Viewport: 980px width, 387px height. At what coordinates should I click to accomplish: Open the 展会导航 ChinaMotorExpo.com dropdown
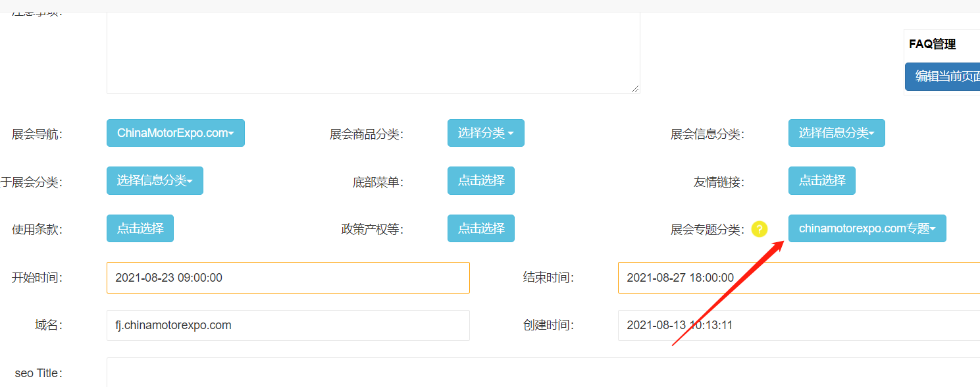pyautogui.click(x=175, y=133)
